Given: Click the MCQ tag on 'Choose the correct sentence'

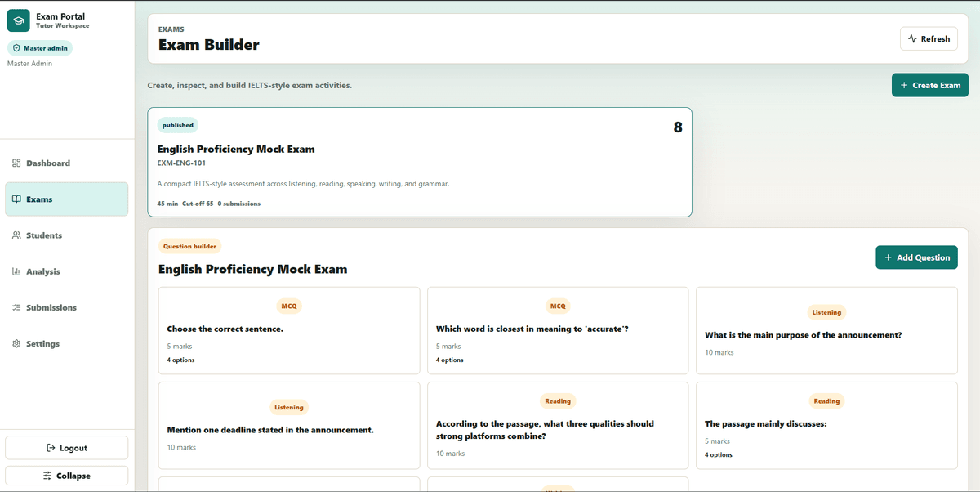Looking at the screenshot, I should (289, 306).
